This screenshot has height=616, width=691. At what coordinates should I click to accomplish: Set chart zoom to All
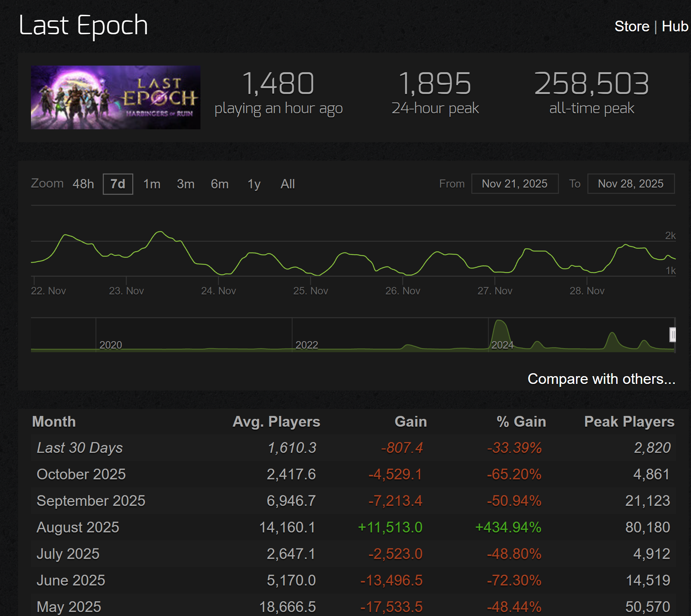pos(288,184)
